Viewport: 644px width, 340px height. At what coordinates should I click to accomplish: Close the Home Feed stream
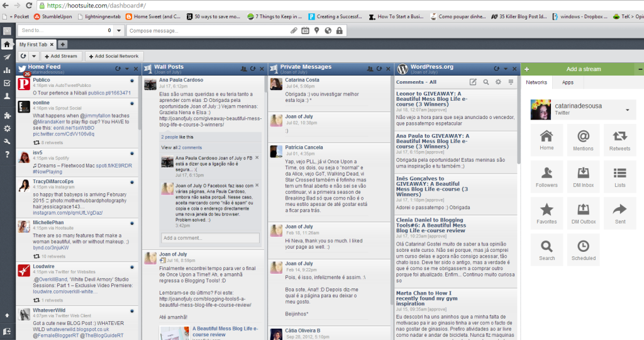pyautogui.click(x=136, y=69)
